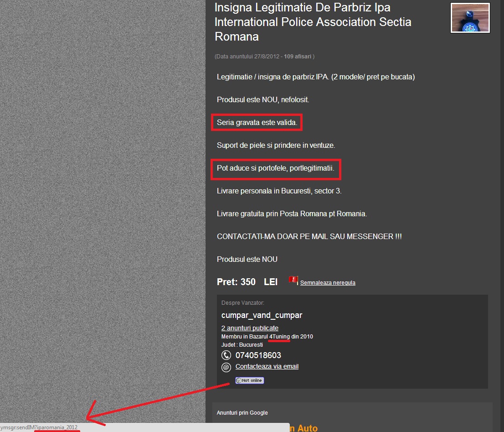Click the "109 afisari" view count
The height and width of the screenshot is (432, 504).
click(298, 57)
